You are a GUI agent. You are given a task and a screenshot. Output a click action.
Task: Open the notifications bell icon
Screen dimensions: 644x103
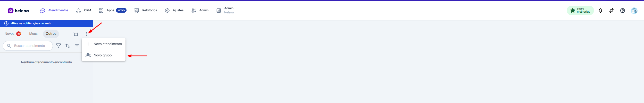[600, 11]
